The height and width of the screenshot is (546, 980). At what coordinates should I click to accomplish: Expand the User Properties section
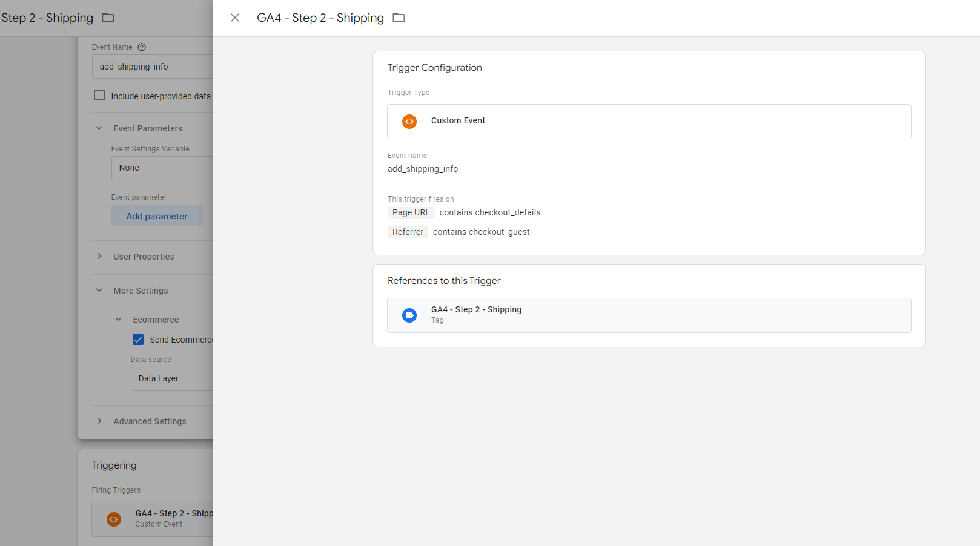[x=99, y=257]
